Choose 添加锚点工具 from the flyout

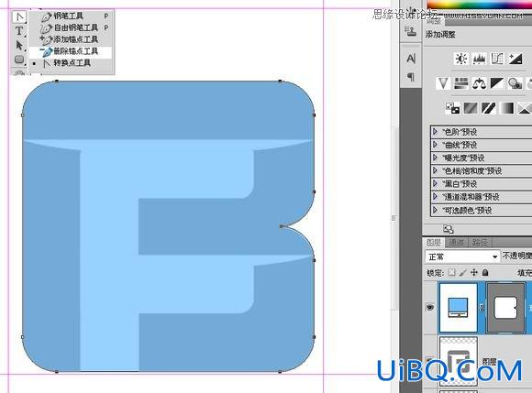[72, 39]
